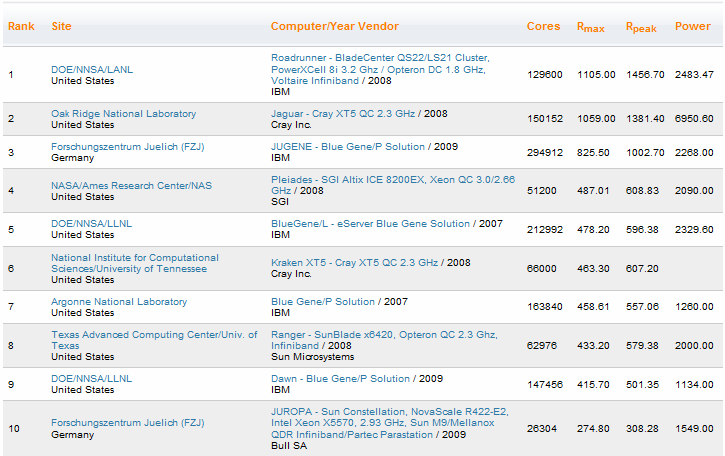Select the power value 2000.00
The height and width of the screenshot is (456, 725).
coord(694,345)
